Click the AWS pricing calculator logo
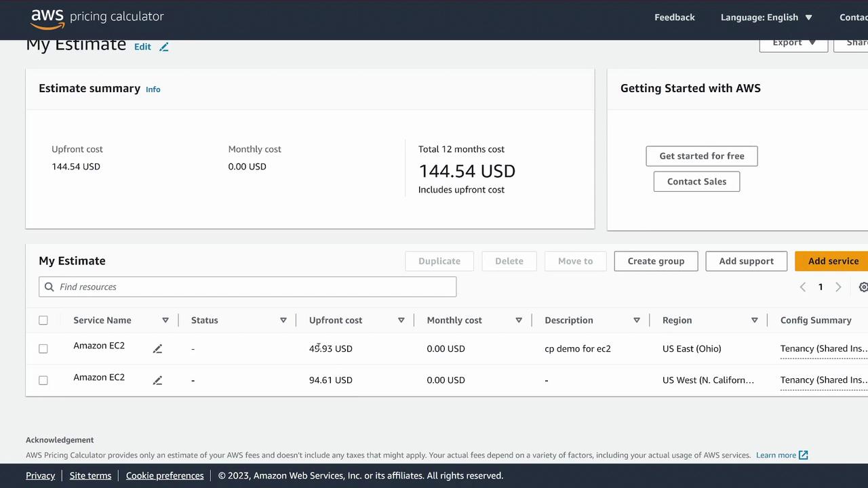This screenshot has height=488, width=868. (97, 18)
